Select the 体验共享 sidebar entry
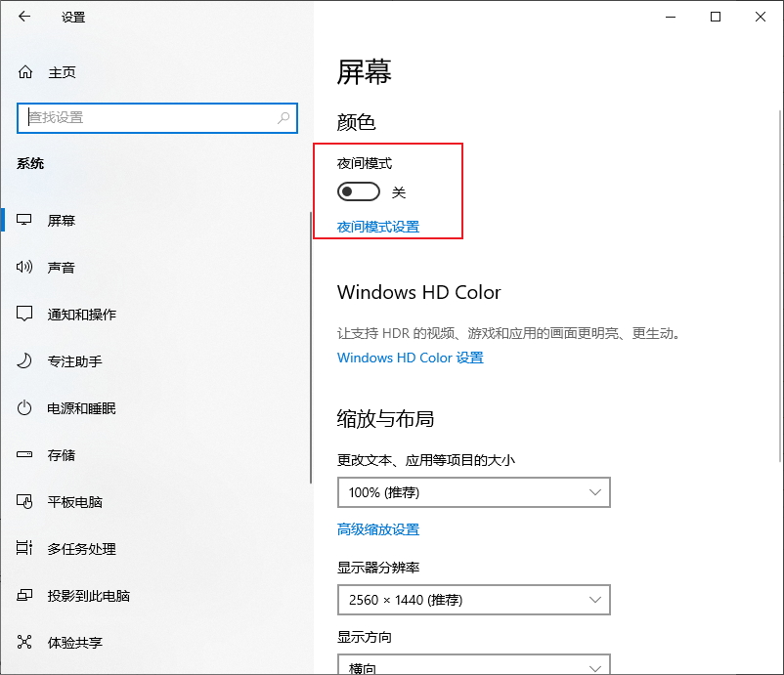The width and height of the screenshot is (784, 675). (x=23, y=642)
